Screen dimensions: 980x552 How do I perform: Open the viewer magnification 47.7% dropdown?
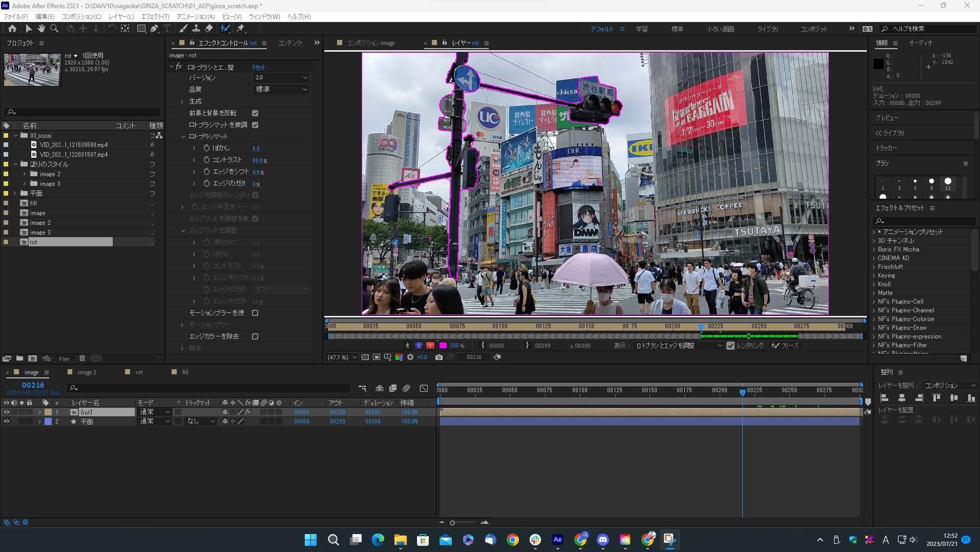tap(342, 357)
